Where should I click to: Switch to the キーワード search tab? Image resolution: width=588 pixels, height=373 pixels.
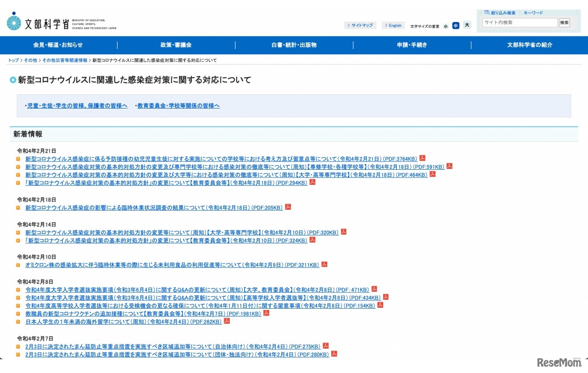pyautogui.click(x=533, y=12)
